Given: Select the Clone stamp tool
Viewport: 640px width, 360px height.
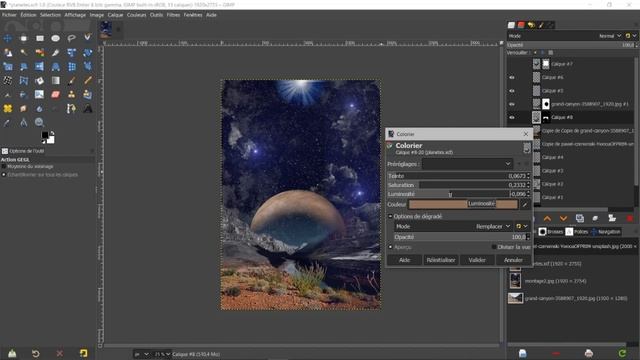Looking at the screenshot, I should 71,95.
